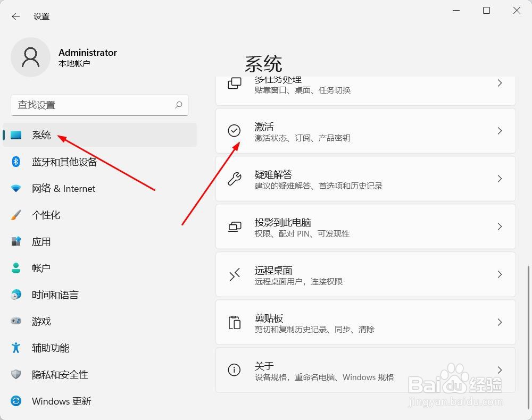532x420 pixels.
Task: Expand the 关于 entry chevron
Action: 499,370
